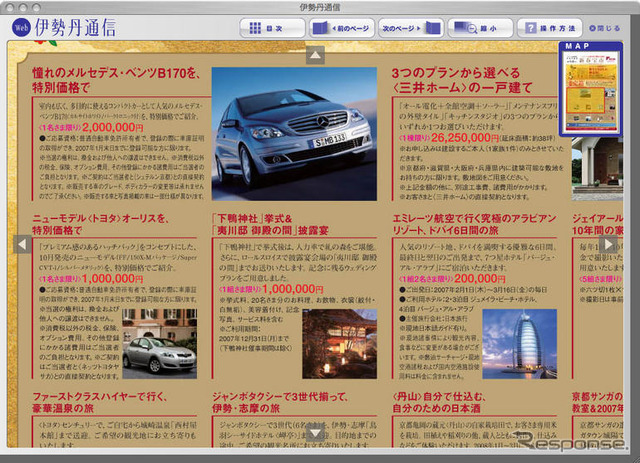The image size is (640, 463).
Task: Click heading 〈丹山〉自分で仕込む、自分のための日本酒
Action: (439, 403)
